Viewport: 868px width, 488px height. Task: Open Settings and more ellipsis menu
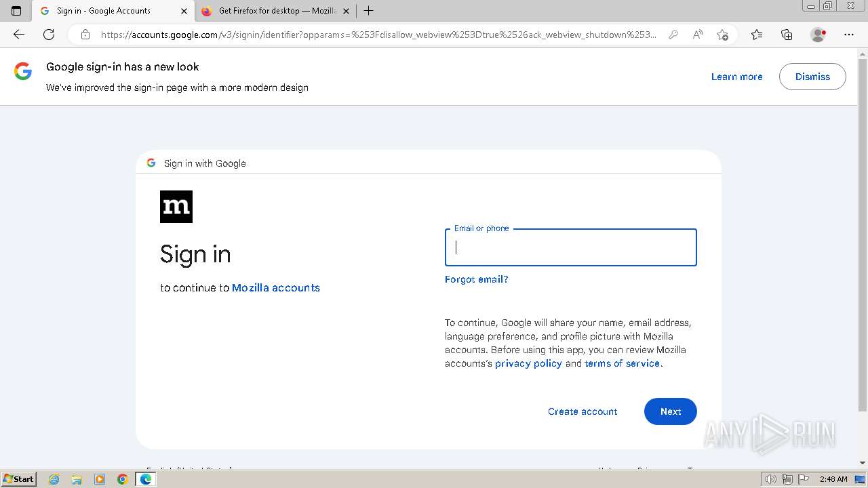(849, 35)
